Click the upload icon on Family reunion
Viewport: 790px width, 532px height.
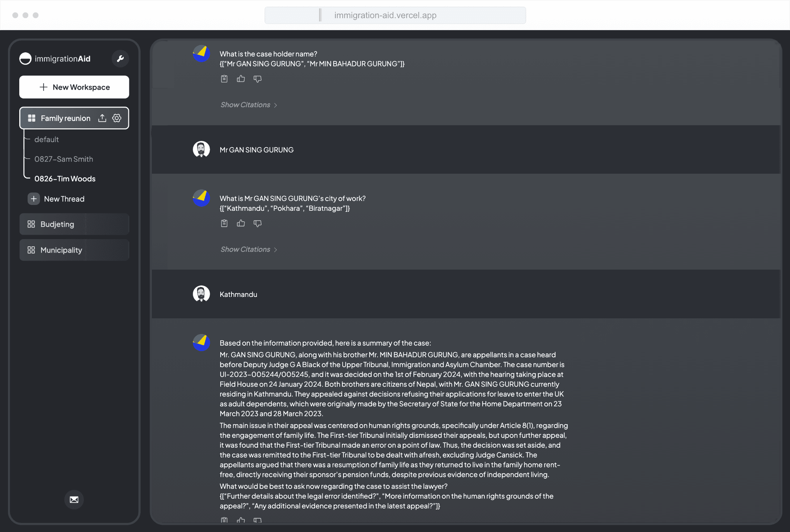tap(102, 118)
